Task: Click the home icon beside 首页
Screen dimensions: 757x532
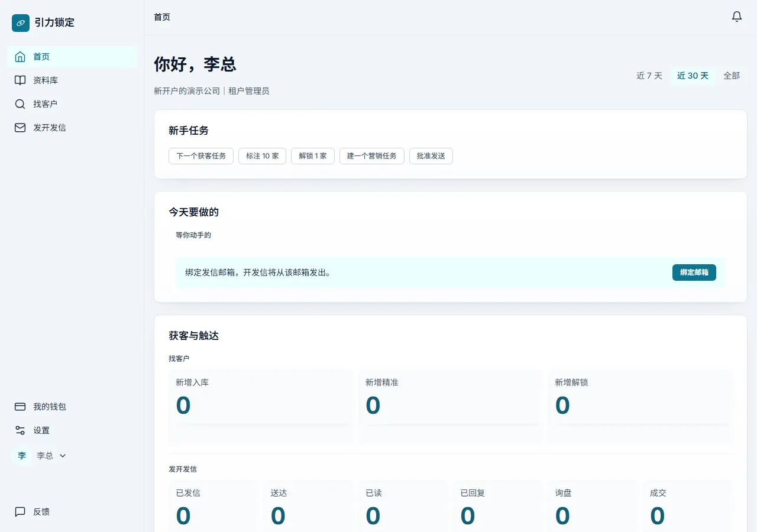Action: tap(20, 57)
